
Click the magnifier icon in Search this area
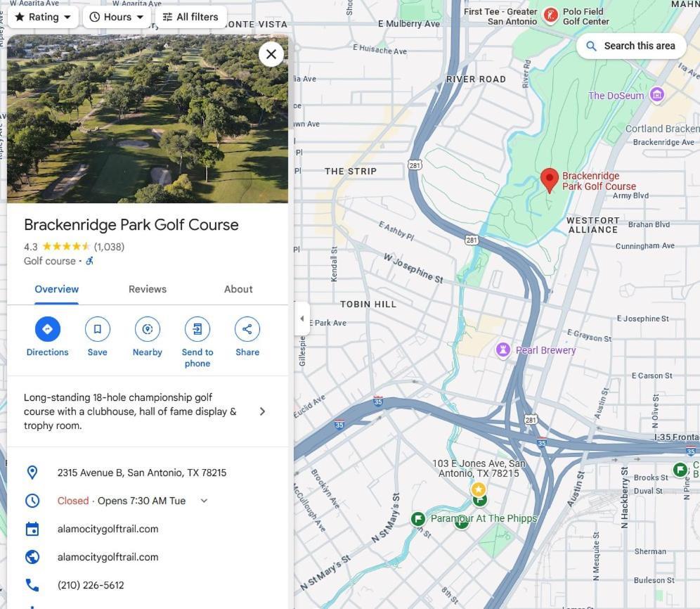[591, 46]
